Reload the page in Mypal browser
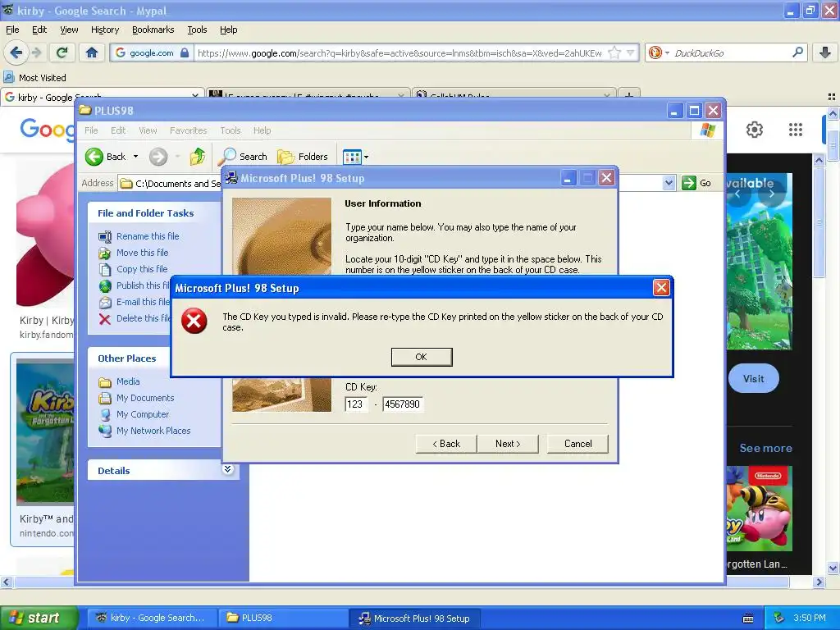 tap(62, 52)
